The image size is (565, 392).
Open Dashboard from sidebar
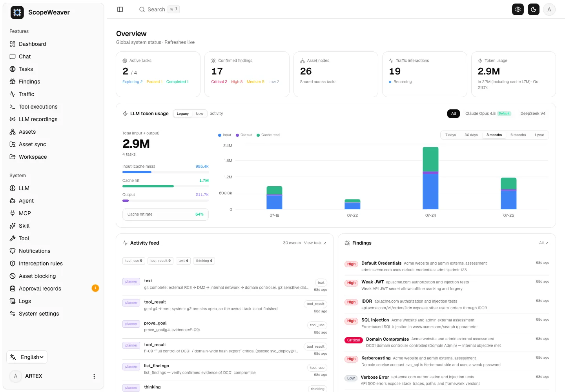53,44
